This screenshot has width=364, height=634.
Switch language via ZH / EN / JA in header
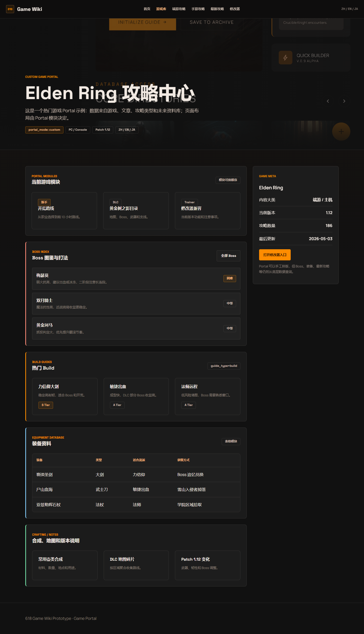(350, 9)
